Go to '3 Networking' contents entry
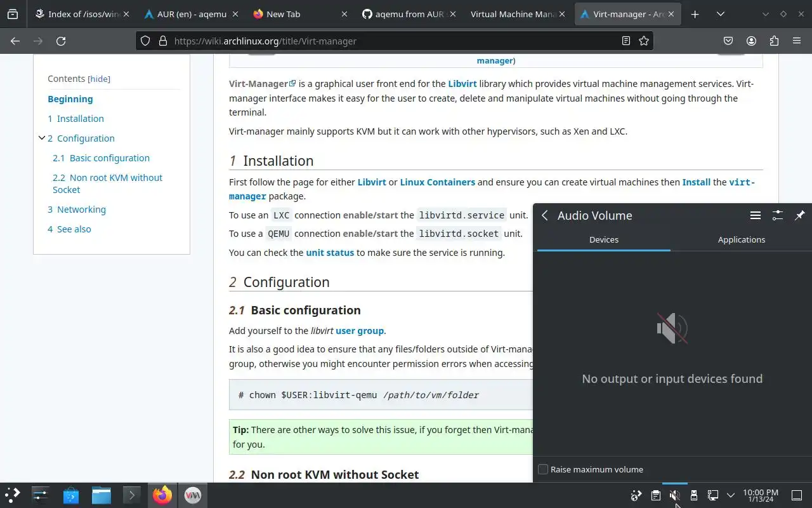The width and height of the screenshot is (812, 508). (x=77, y=210)
